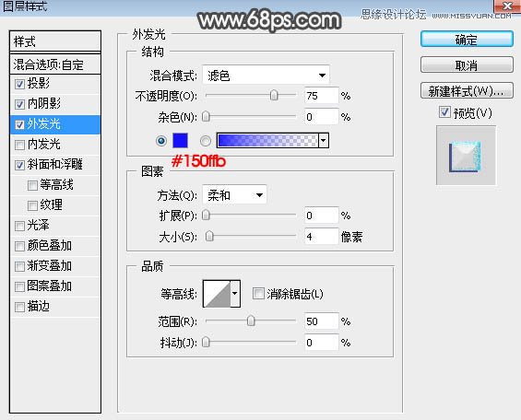Screen dimensions: 521x420
Task: Click the 杂色(N) noise slider handle
Action: click(x=206, y=116)
